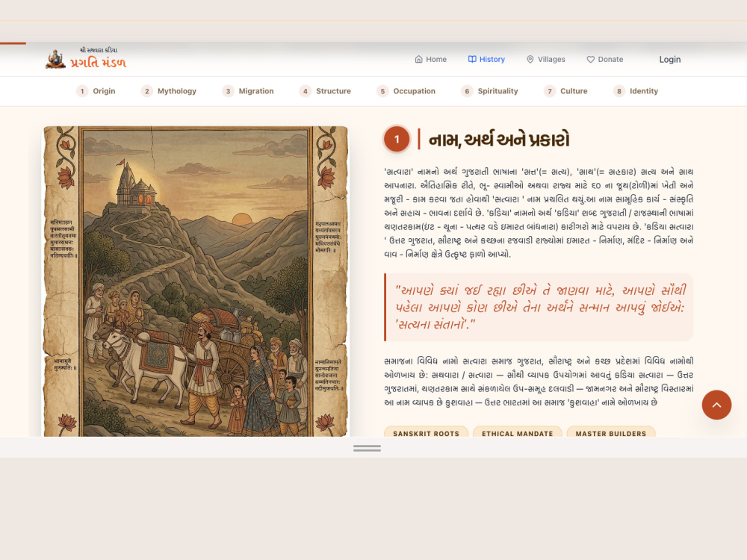Click the SANSKRIT ROOTS tag

(x=427, y=432)
